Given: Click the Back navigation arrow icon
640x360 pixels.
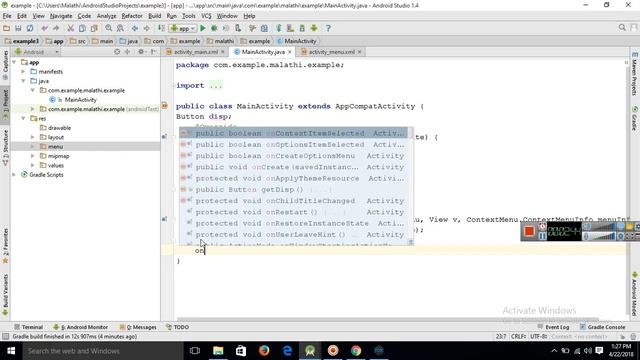Looking at the screenshot, I should point(135,28).
